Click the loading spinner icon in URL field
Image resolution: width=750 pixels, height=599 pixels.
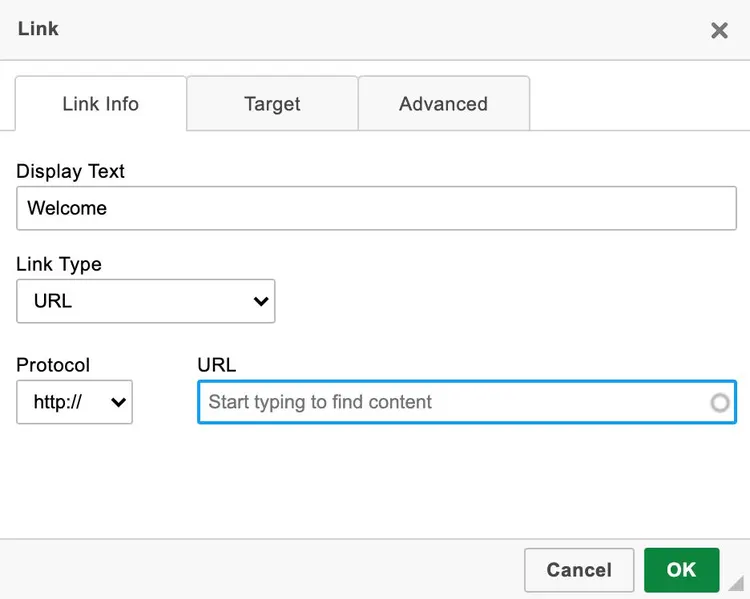(x=719, y=403)
